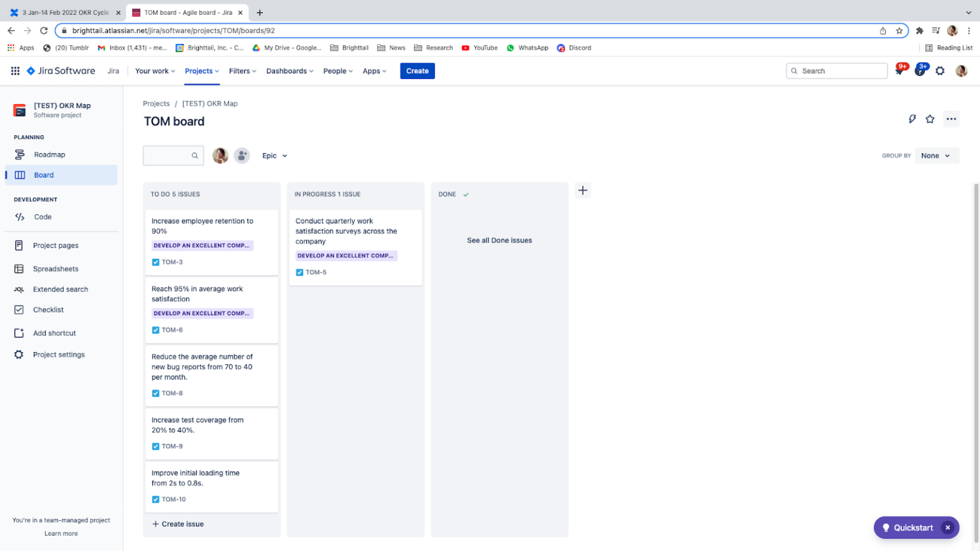Open See all Done issues link
Screen dimensions: 980x551
coord(499,240)
